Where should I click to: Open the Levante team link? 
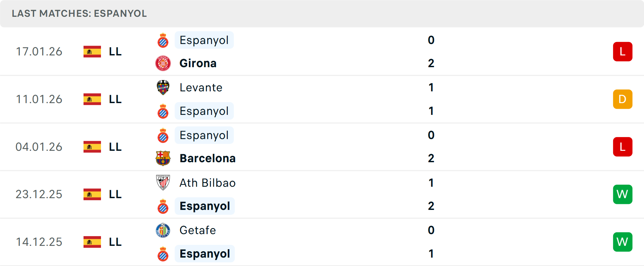tap(201, 87)
